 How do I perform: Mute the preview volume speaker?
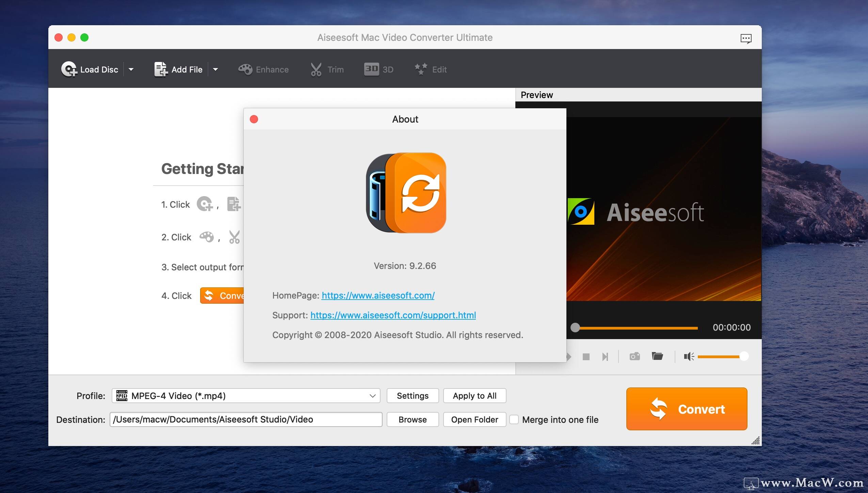click(689, 356)
